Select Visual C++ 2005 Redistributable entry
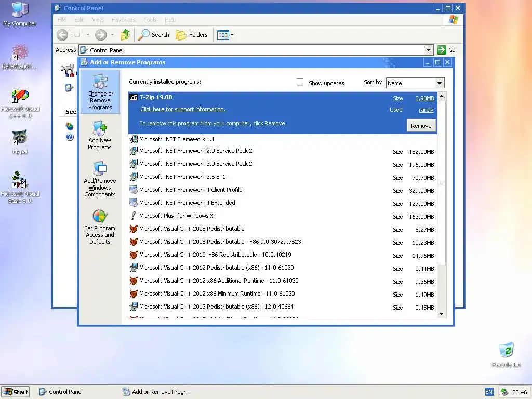This screenshot has width=532, height=399. coord(283,229)
